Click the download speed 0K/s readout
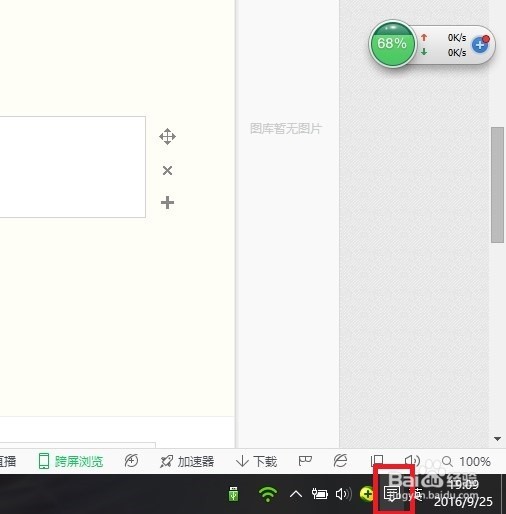506x514 pixels. click(x=457, y=52)
